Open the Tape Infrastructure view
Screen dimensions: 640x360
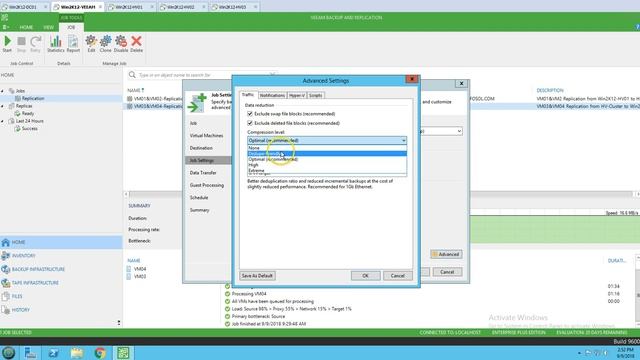[61, 282]
